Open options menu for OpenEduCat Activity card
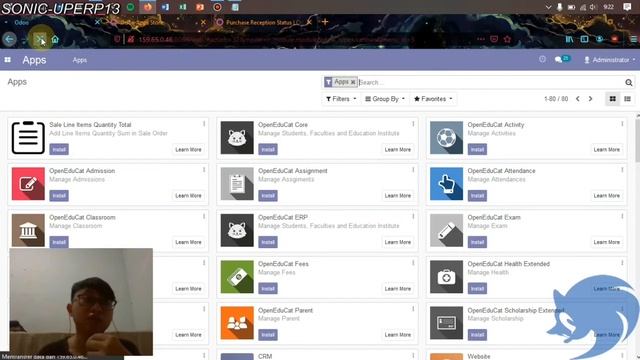Image resolution: width=640 pixels, height=360 pixels. click(x=622, y=124)
